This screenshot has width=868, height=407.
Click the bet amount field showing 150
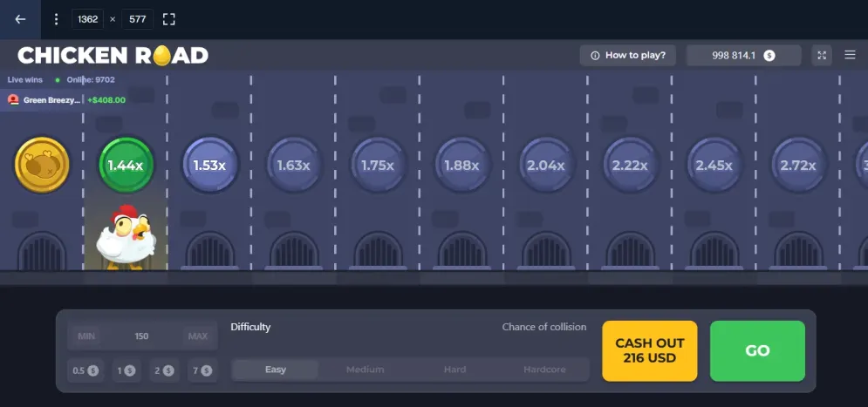[x=141, y=336]
